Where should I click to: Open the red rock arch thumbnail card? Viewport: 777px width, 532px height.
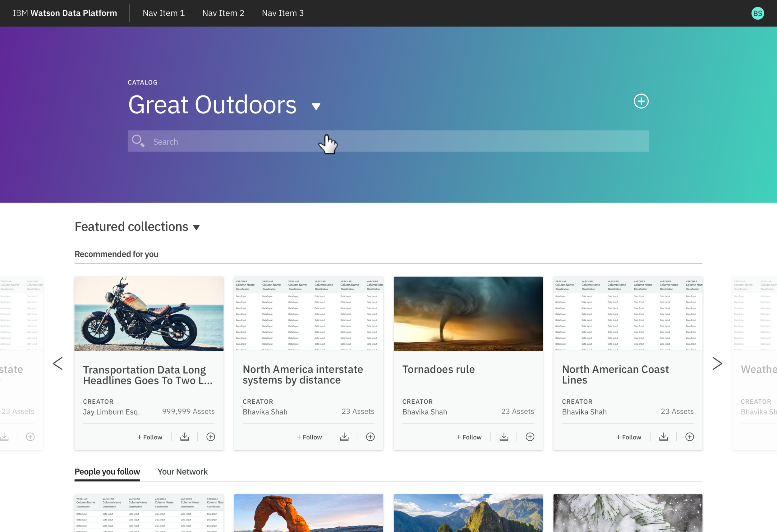point(309,513)
